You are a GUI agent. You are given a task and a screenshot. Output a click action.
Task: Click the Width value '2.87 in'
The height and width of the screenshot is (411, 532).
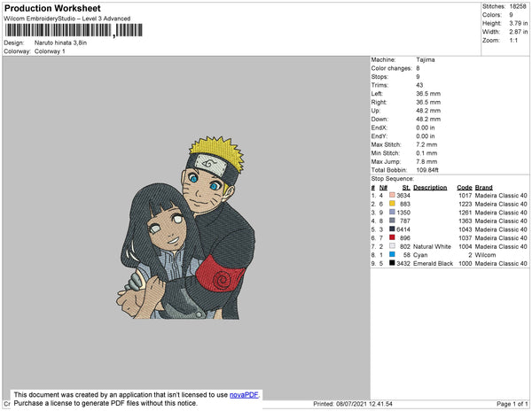coord(519,32)
